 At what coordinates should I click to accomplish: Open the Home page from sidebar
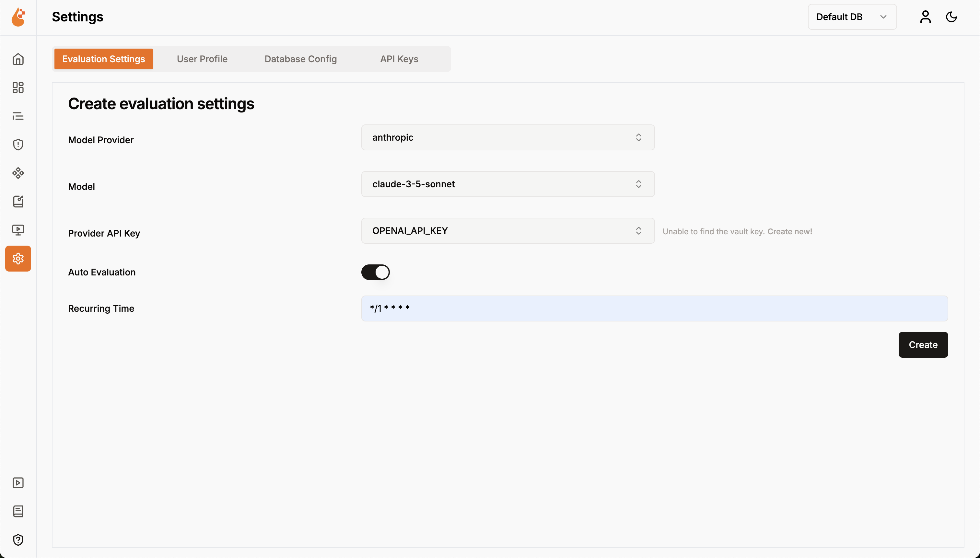click(18, 59)
